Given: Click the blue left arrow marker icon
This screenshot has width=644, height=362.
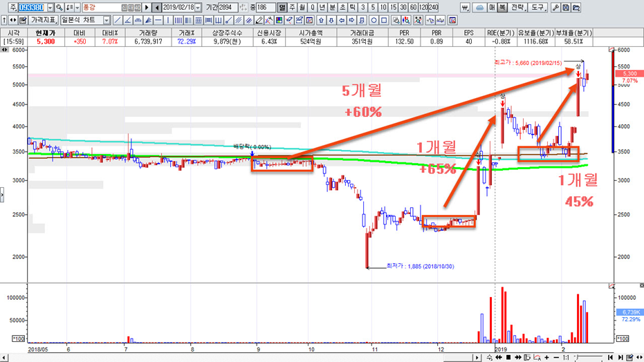Looking at the screenshot, I should coord(341,19).
